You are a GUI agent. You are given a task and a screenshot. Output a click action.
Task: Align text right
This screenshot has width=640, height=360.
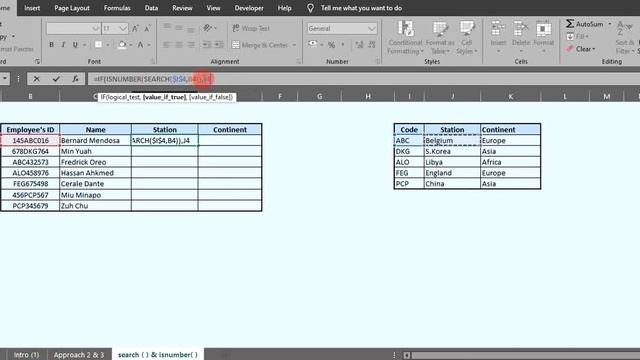(191, 45)
